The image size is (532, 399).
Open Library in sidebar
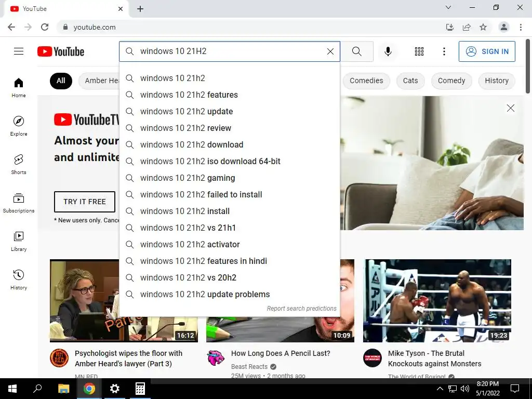coord(19,241)
